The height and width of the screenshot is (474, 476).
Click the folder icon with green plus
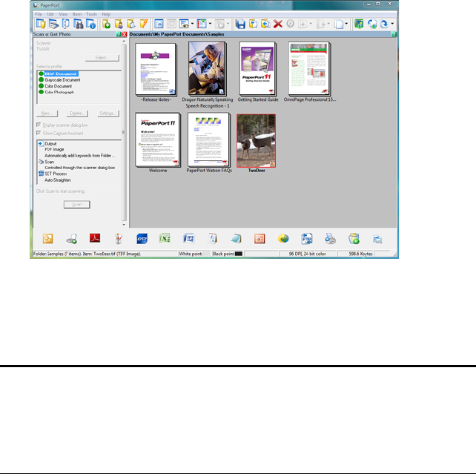[106, 24]
